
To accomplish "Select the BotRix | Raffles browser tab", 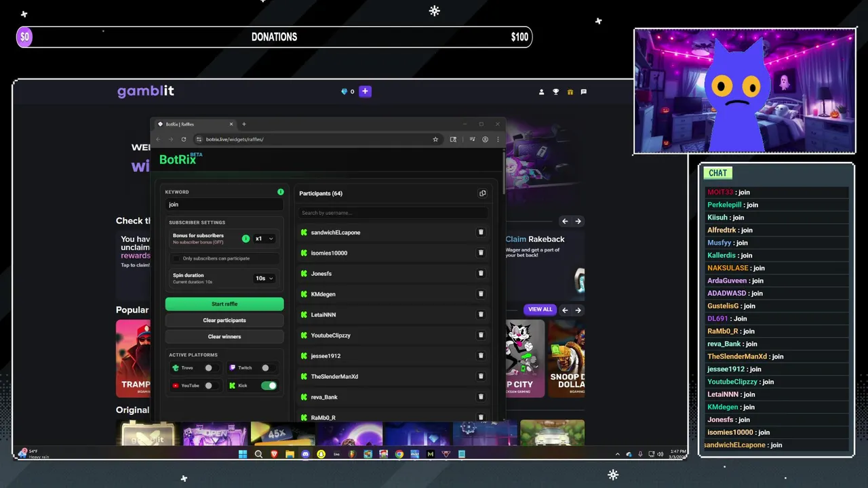I will point(195,124).
